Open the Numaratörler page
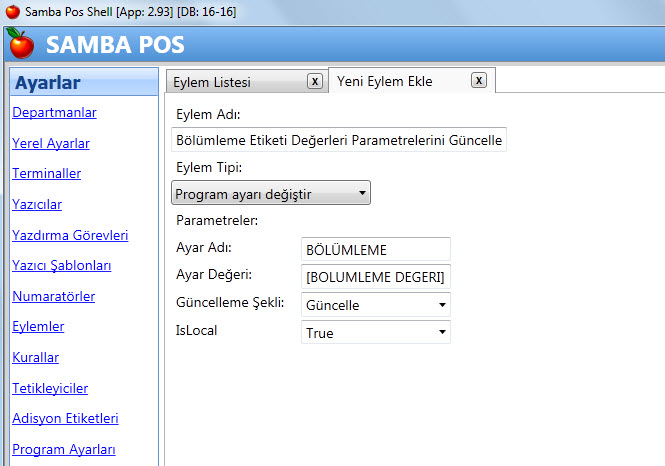Viewport: 665px width, 466px height. pyautogui.click(x=53, y=296)
